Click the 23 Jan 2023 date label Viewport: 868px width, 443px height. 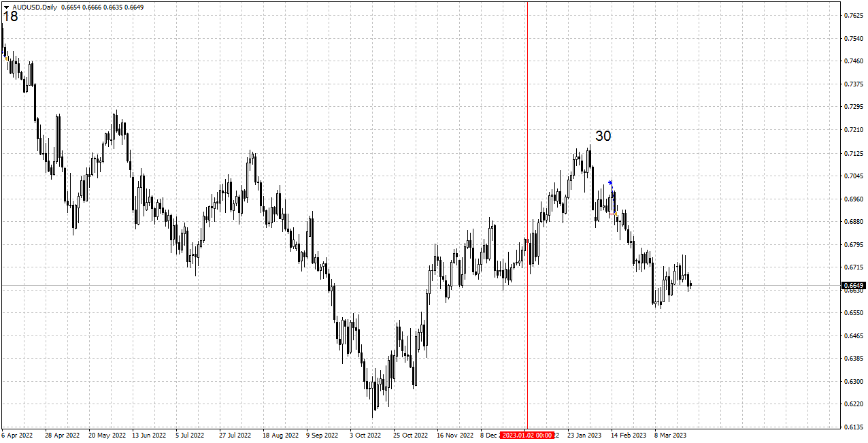coord(585,435)
